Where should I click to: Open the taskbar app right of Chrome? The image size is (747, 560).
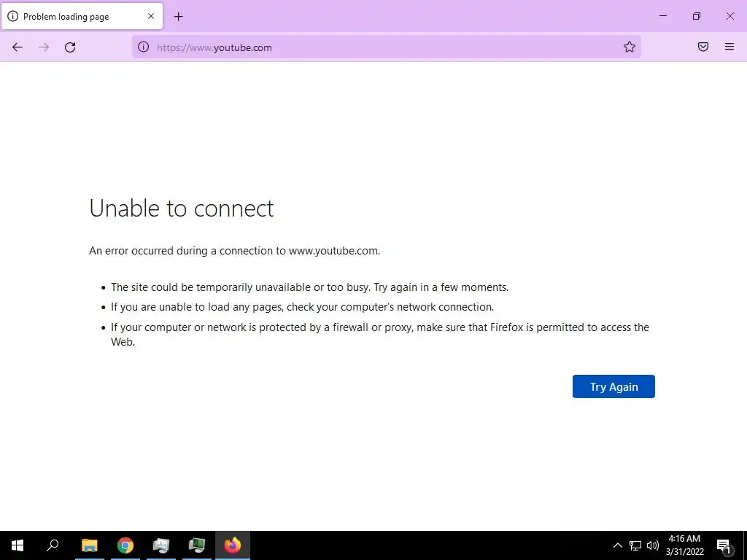click(x=161, y=545)
